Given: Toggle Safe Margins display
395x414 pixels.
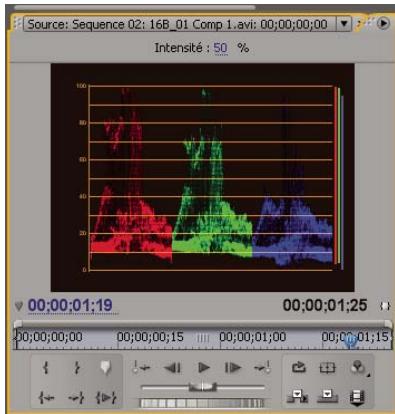Looking at the screenshot, I should pos(327,368).
